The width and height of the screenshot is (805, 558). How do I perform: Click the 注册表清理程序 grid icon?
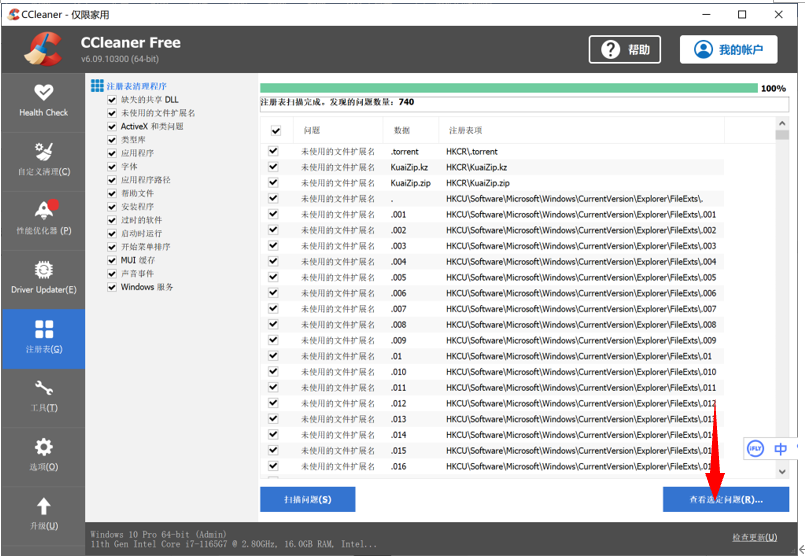[x=97, y=86]
